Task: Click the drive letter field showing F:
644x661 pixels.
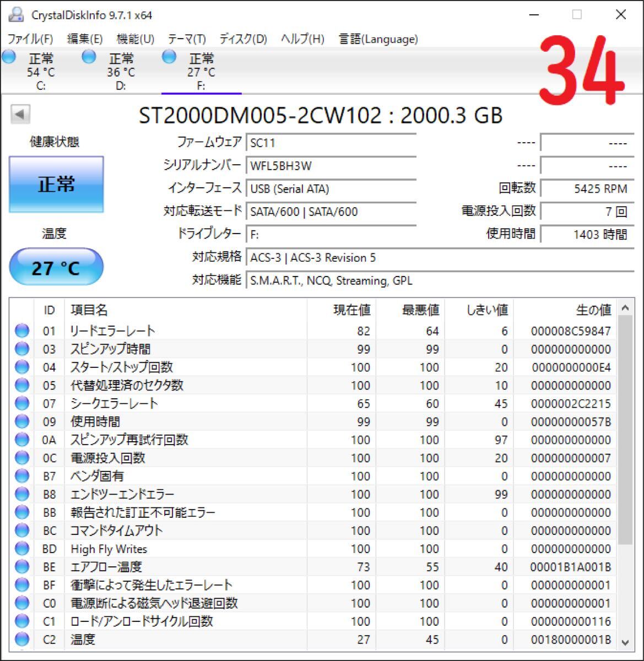Action: [331, 235]
